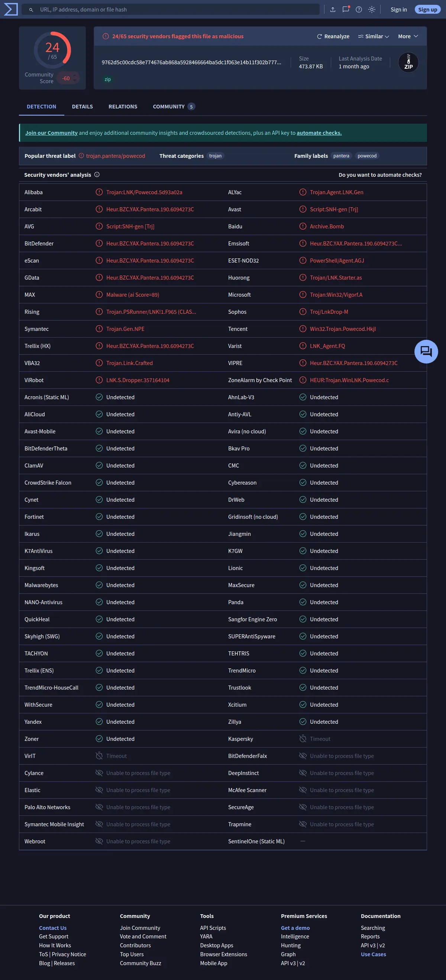Open the VirusTotal home logo
The image size is (446, 980).
coord(11,9)
